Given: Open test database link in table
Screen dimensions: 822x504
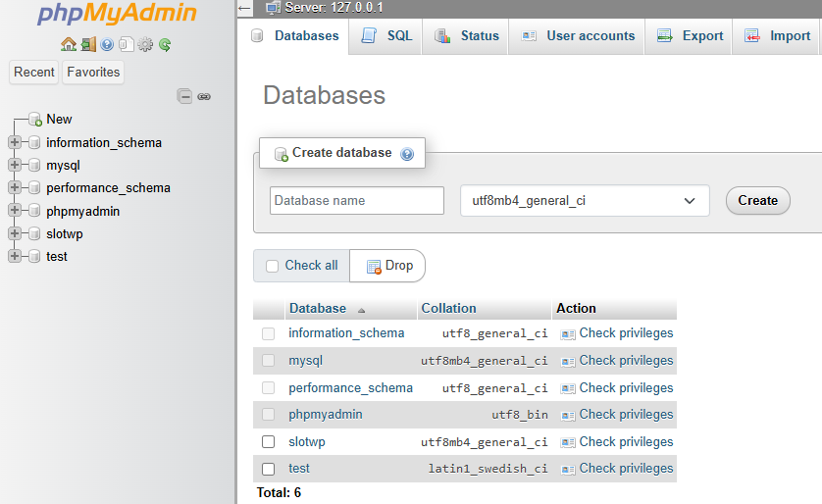Looking at the screenshot, I should 299,469.
